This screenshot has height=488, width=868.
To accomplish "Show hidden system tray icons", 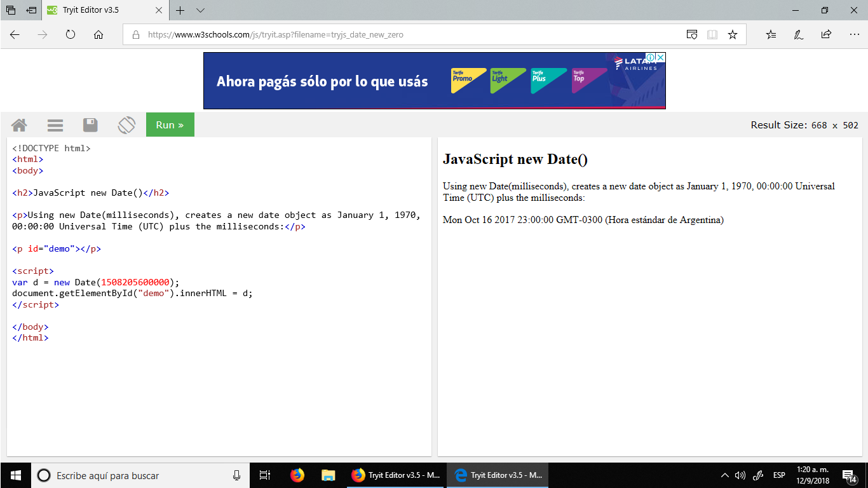I will coord(724,475).
